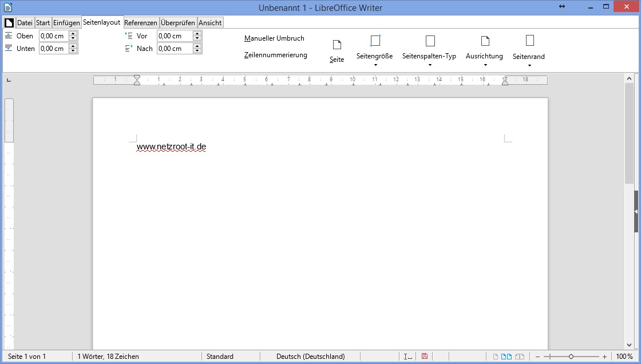Image resolution: width=641 pixels, height=364 pixels.
Task: Click the Seitengröße icon
Action: pos(375,41)
